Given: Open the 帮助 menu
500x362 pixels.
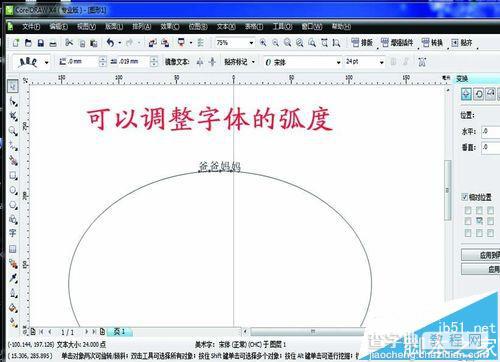Looking at the screenshot, I should 341,26.
